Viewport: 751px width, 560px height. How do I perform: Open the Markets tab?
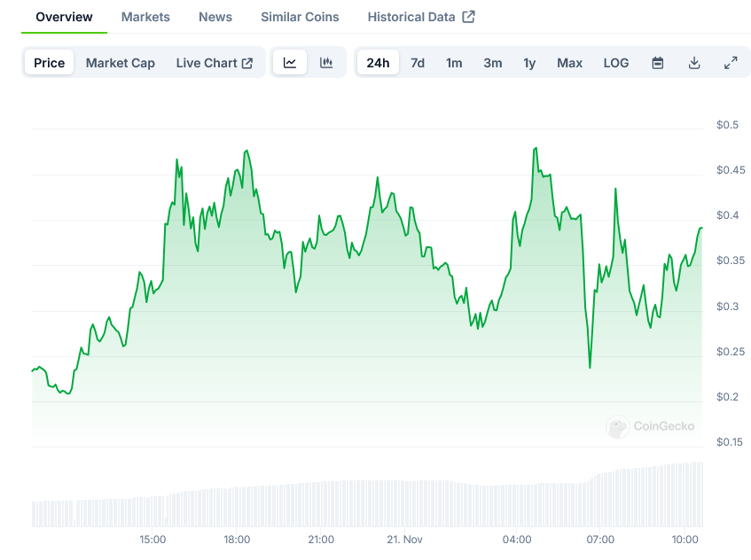point(145,17)
